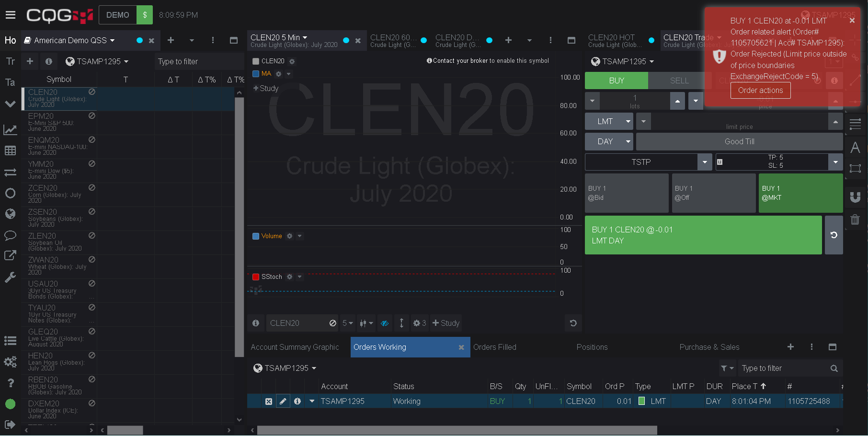Screen dimensions: 868x437
Task: Open the Positions tab
Action: pyautogui.click(x=592, y=347)
